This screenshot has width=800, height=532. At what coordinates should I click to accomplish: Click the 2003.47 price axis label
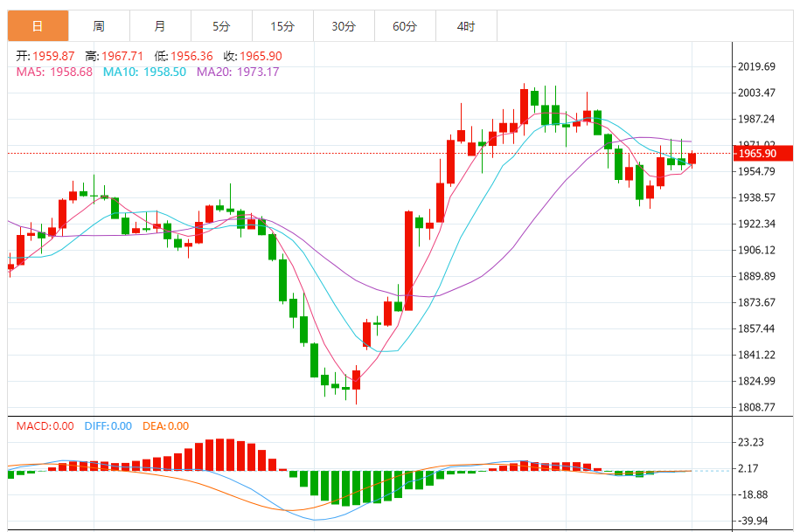click(x=756, y=93)
